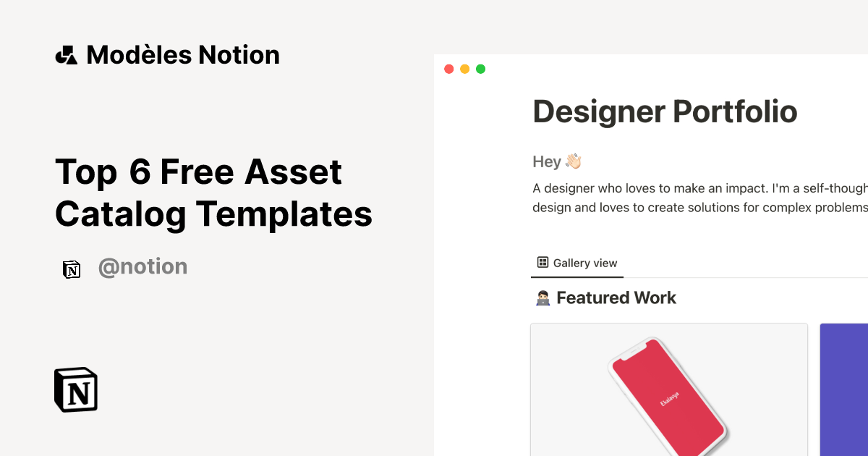Switch to the Gallery view tab
Screen dimensions: 868x456
(577, 263)
